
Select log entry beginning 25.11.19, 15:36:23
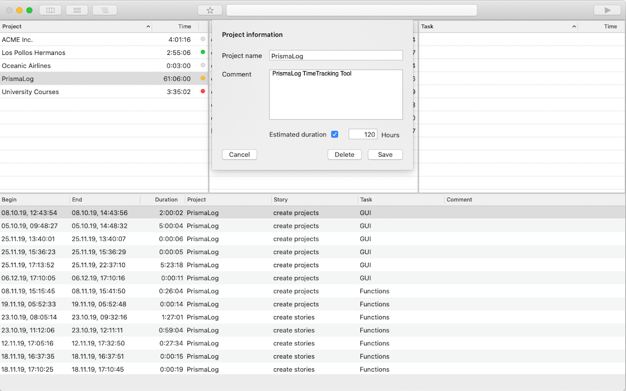(313, 252)
